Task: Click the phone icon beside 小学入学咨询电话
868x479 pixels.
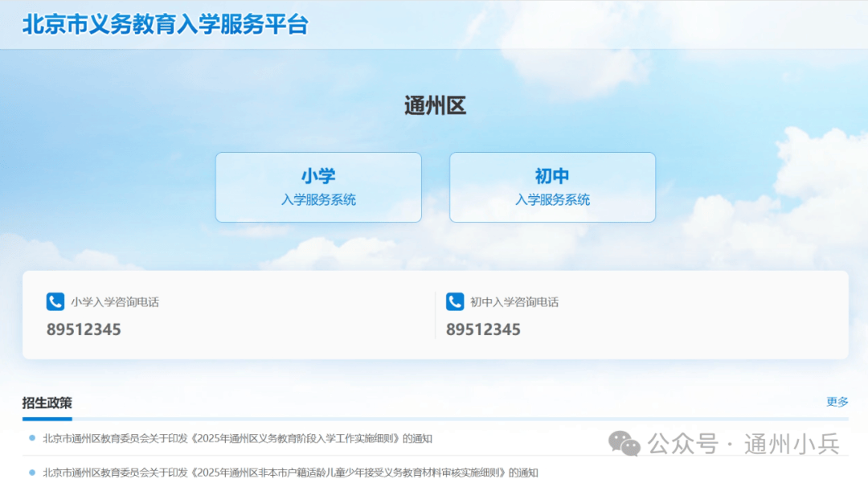Action: 55,302
